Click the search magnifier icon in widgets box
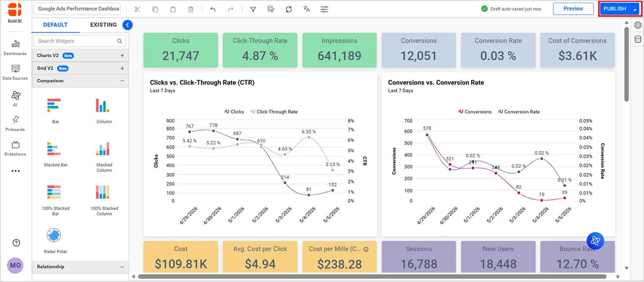The width and height of the screenshot is (644, 282). pos(119,41)
